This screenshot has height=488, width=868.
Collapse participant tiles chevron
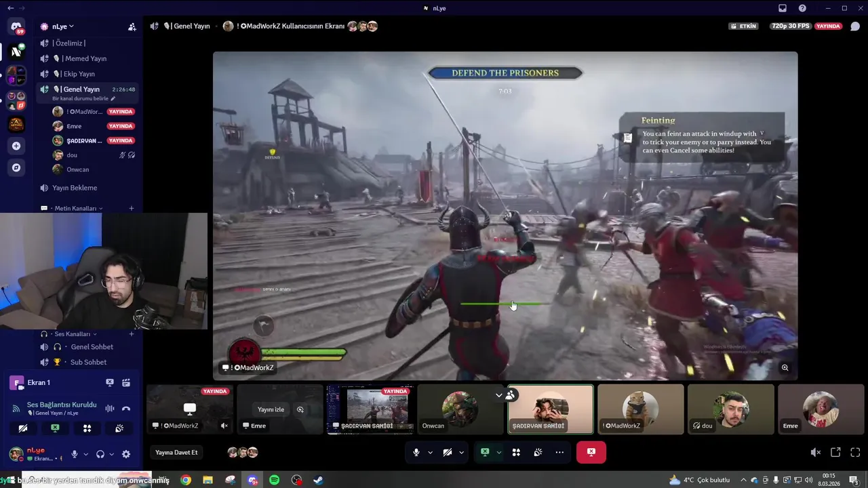point(499,395)
